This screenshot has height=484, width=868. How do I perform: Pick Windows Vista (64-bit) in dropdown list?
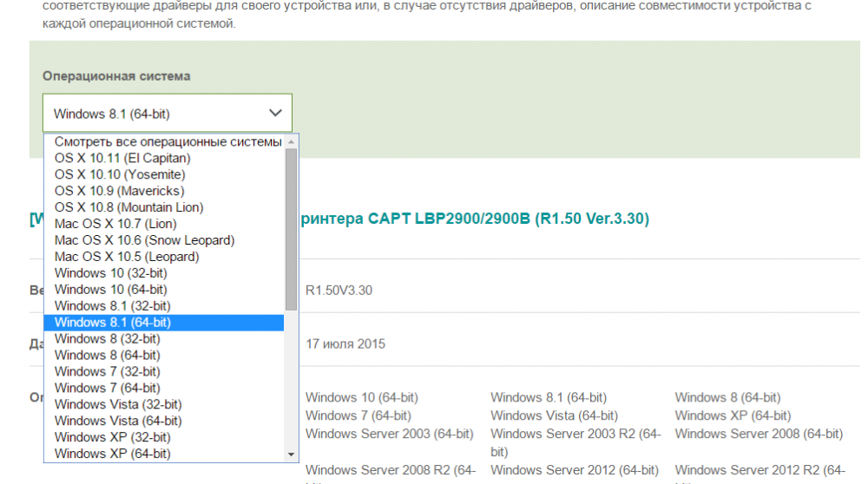(x=164, y=421)
